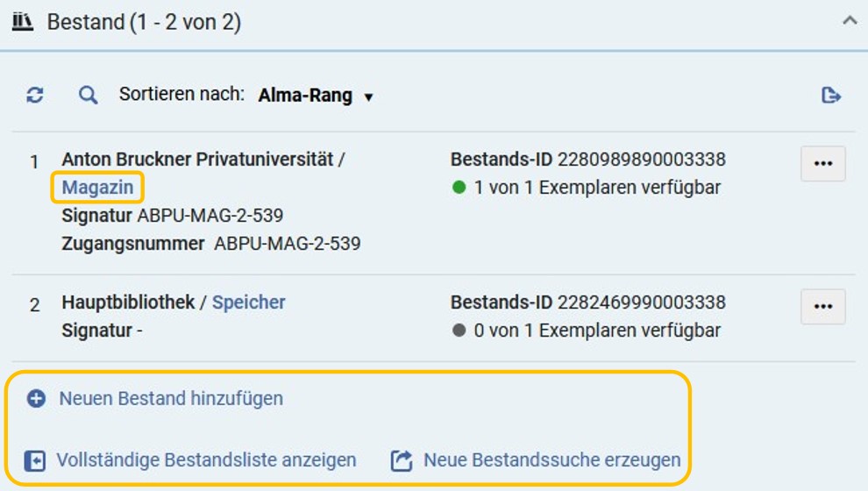Click the Neue Bestandssuche share icon
This screenshot has width=868, height=491.
pyautogui.click(x=402, y=460)
